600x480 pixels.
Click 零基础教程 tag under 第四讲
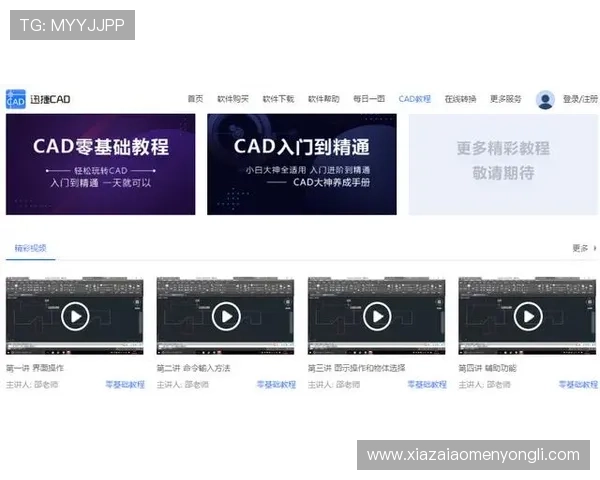click(x=578, y=384)
